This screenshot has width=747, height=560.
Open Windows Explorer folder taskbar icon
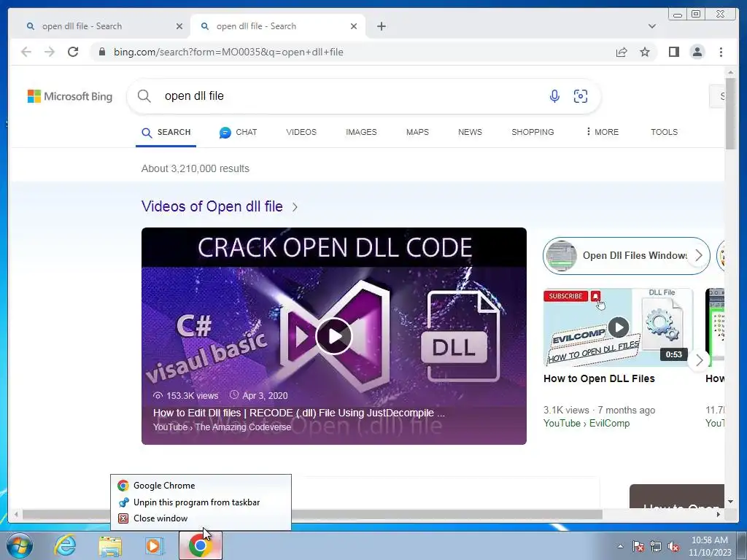click(x=110, y=546)
